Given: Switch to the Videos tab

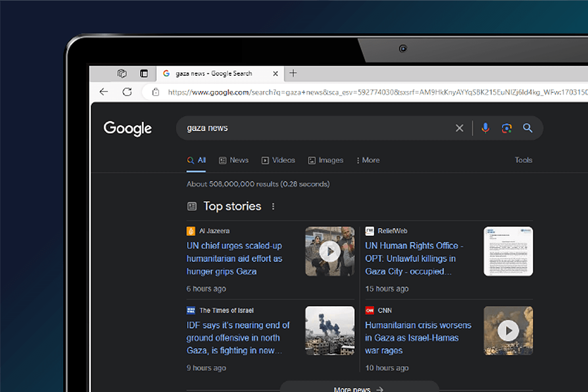Looking at the screenshot, I should 278,160.
